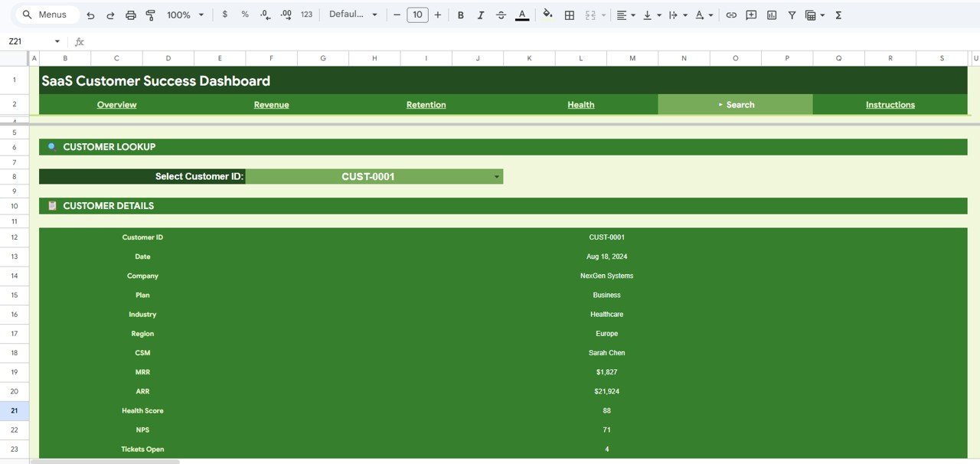This screenshot has width=980, height=464.
Task: Select the strikethrough formatting icon
Action: (501, 15)
